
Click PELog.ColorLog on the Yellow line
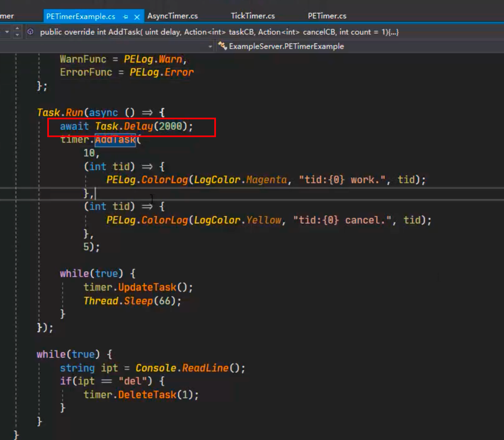coord(147,220)
